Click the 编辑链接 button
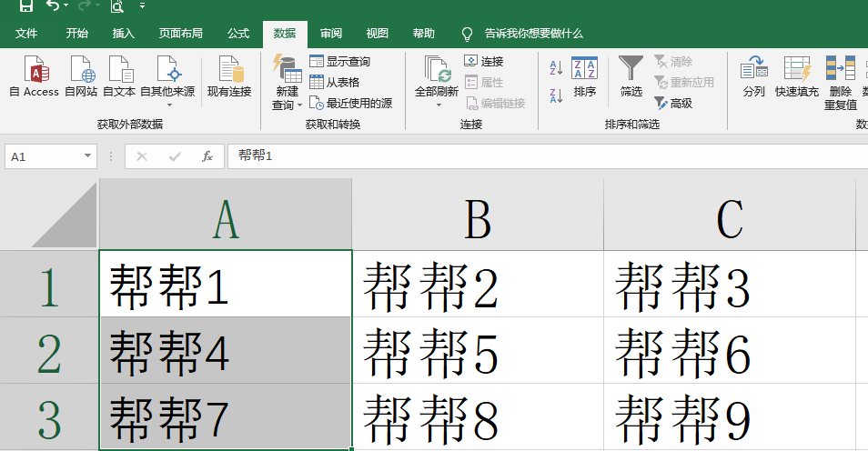 (x=494, y=103)
